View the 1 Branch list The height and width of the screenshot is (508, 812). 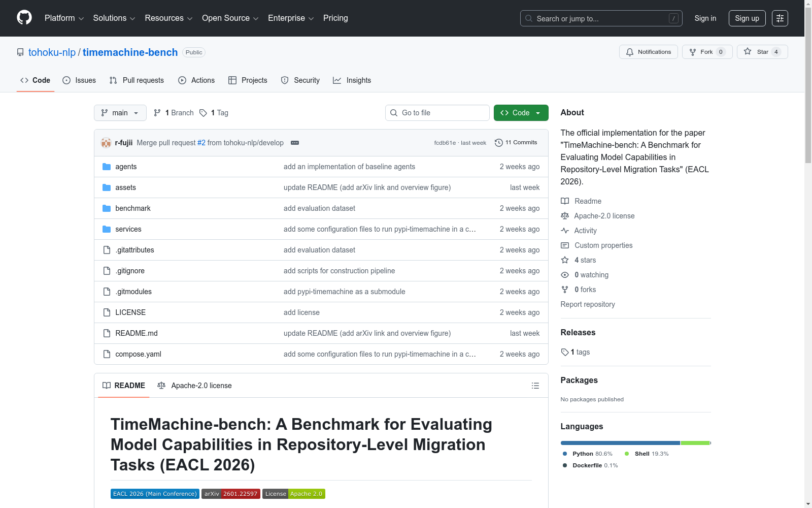[x=174, y=113]
